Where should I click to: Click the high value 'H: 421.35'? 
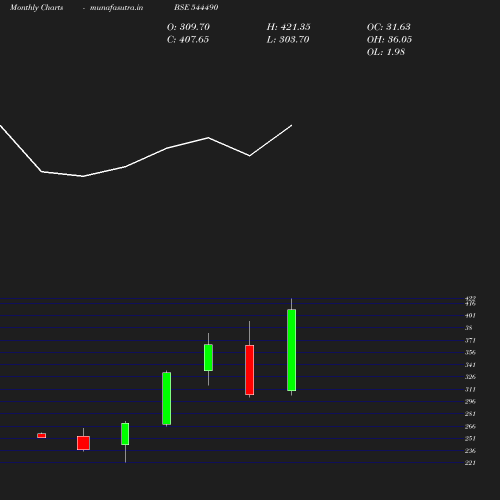(288, 27)
